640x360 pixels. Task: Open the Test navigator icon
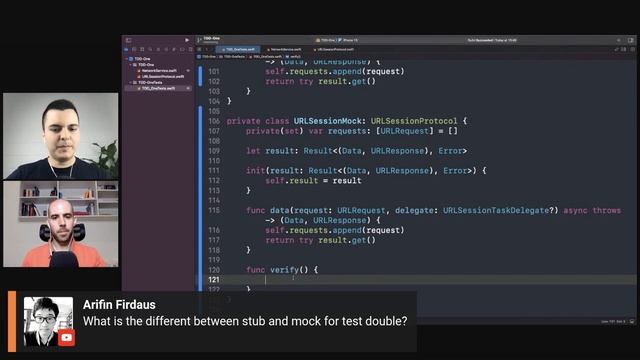[x=166, y=49]
